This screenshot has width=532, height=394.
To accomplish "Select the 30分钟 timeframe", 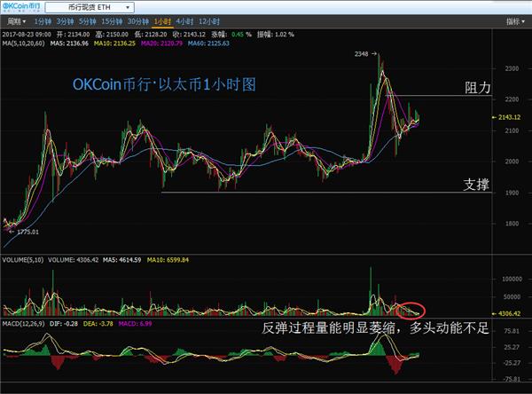I will click(138, 20).
